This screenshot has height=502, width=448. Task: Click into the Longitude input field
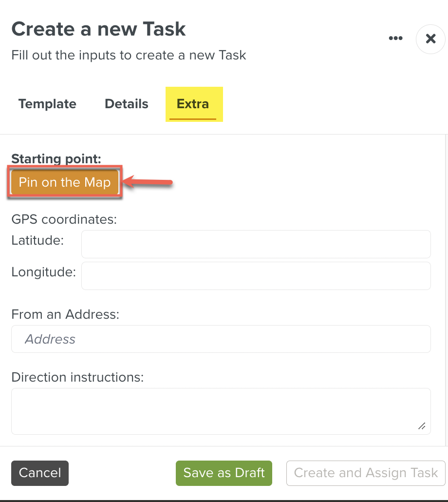[x=256, y=276]
